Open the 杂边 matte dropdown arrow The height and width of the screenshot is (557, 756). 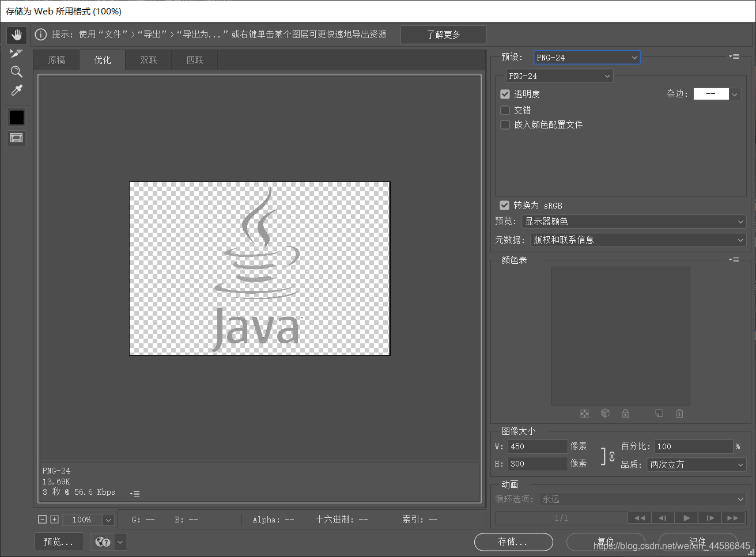tap(735, 94)
